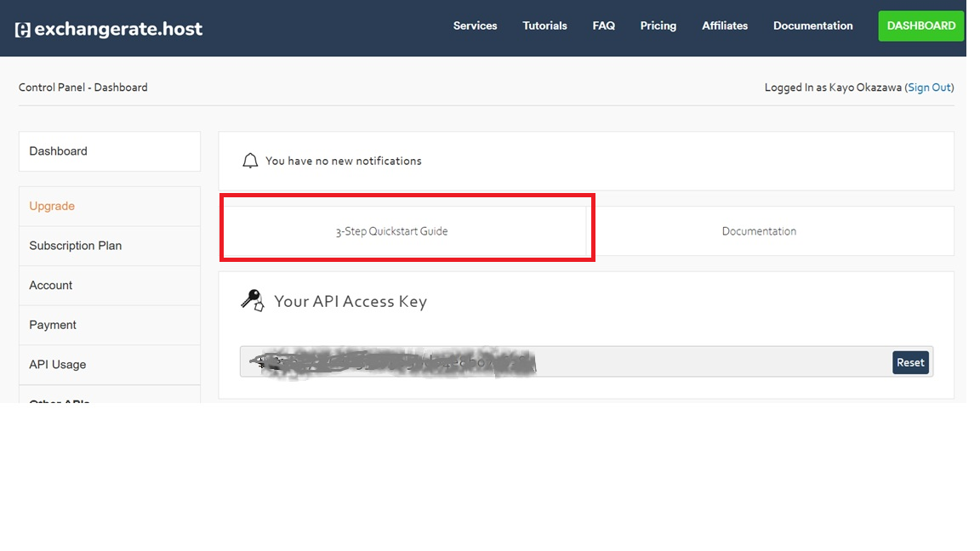Select Upgrade in the sidebar

tap(110, 206)
